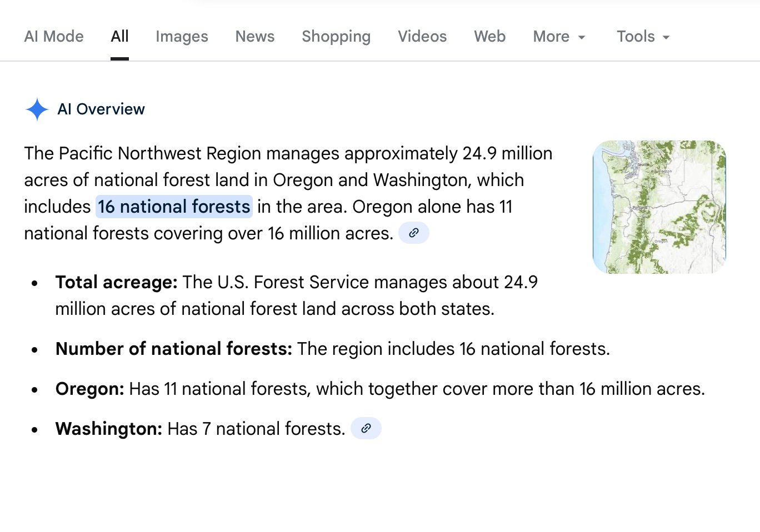The image size is (760, 532).
Task: Click the 'Total acreage:' bullet label
Action: click(116, 282)
